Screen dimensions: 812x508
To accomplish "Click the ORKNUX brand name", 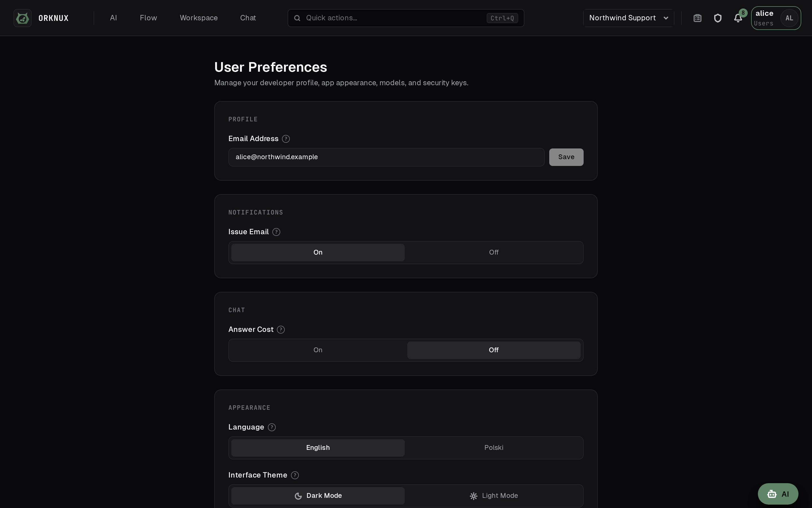I will [53, 18].
